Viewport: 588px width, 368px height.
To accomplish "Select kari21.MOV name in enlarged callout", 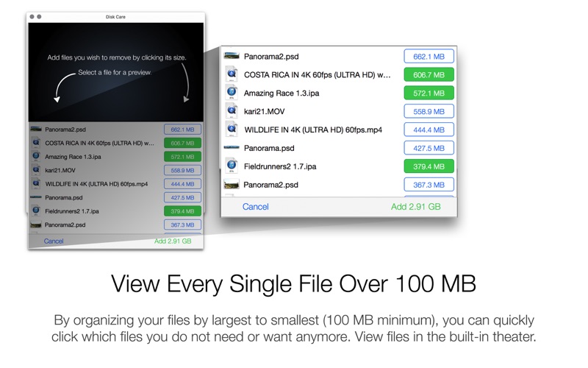I will coord(264,112).
